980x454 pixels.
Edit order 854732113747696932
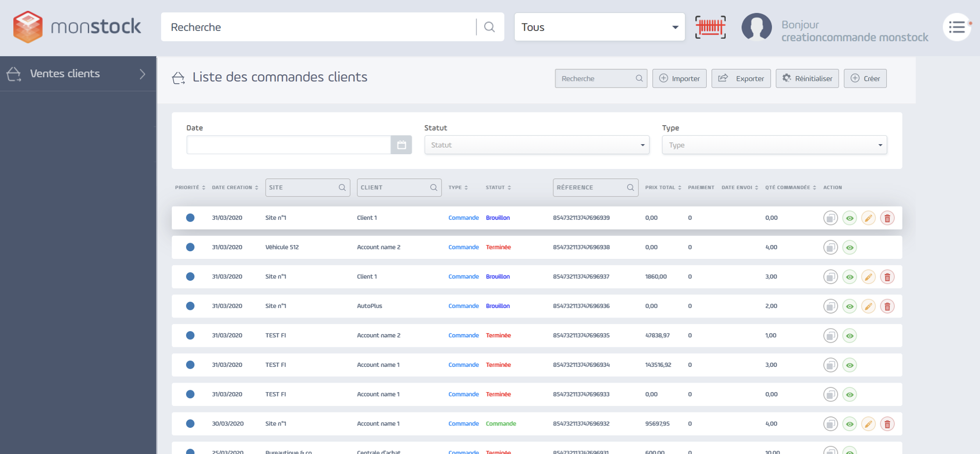click(x=869, y=424)
